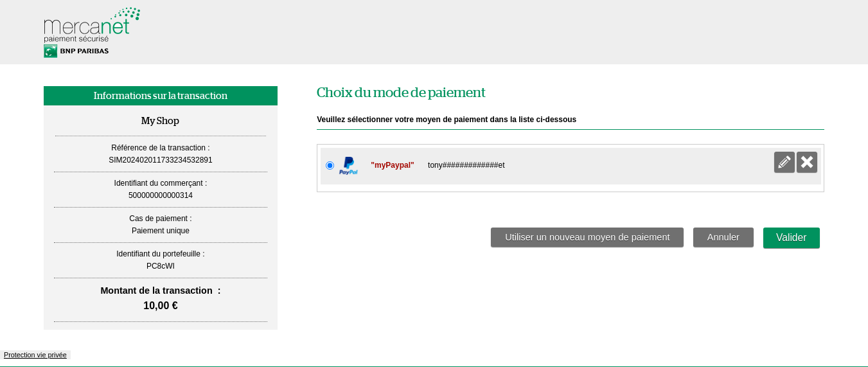This screenshot has height=367, width=868.
Task: Click the masked email tony#############et
Action: click(466, 165)
